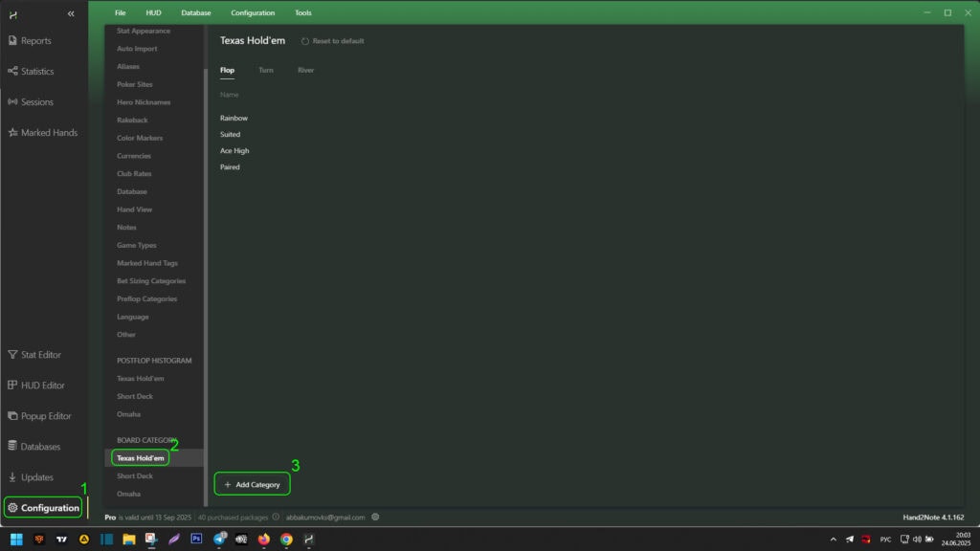Open Rakeback settings
980x551 pixels.
(x=132, y=120)
